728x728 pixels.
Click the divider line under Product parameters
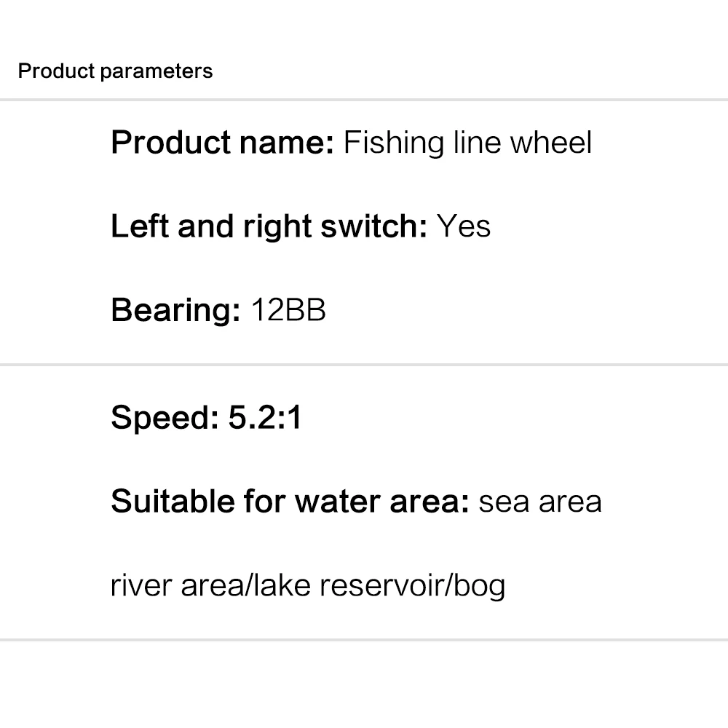pos(364,99)
